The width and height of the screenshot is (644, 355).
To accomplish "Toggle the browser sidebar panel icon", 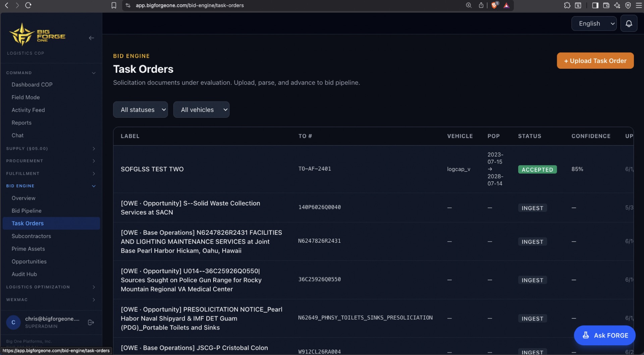I will pos(595,5).
